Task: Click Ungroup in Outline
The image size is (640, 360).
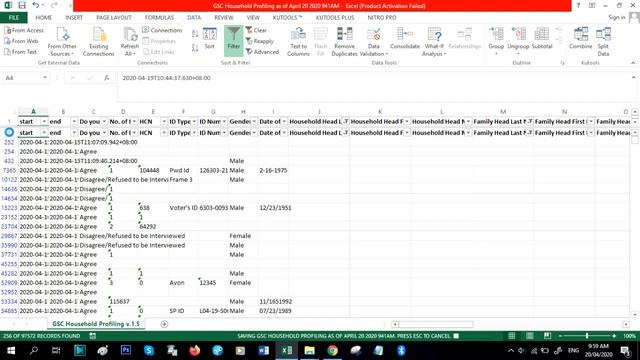Action: (518, 42)
